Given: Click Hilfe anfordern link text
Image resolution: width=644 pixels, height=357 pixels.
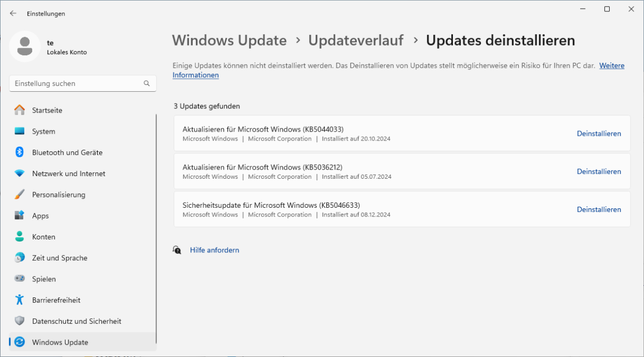Looking at the screenshot, I should pos(215,250).
